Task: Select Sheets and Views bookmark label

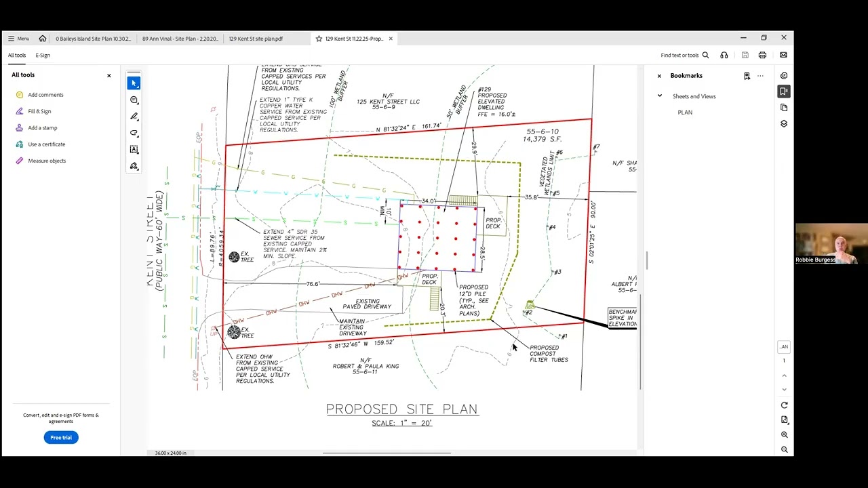Action: click(694, 96)
